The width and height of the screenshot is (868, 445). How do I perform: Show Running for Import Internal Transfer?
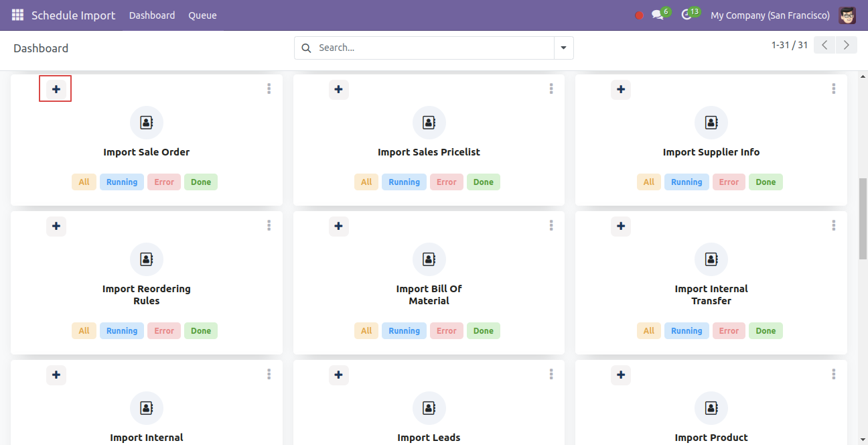(686, 330)
